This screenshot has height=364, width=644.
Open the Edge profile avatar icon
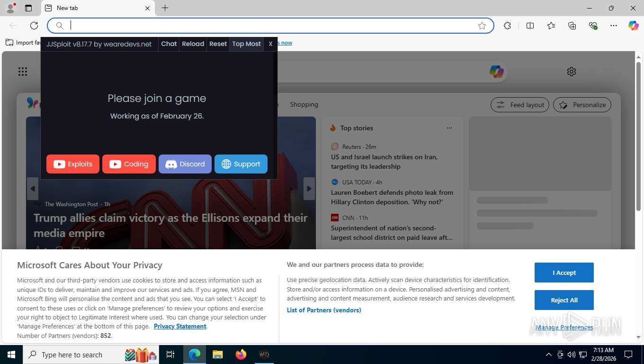pos(10,8)
